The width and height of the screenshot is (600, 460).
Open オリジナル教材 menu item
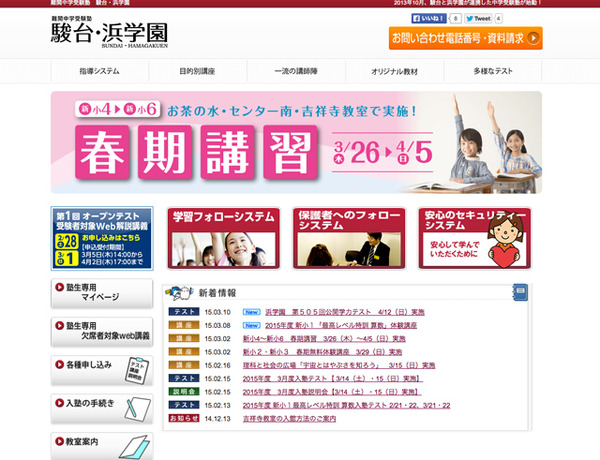395,71
